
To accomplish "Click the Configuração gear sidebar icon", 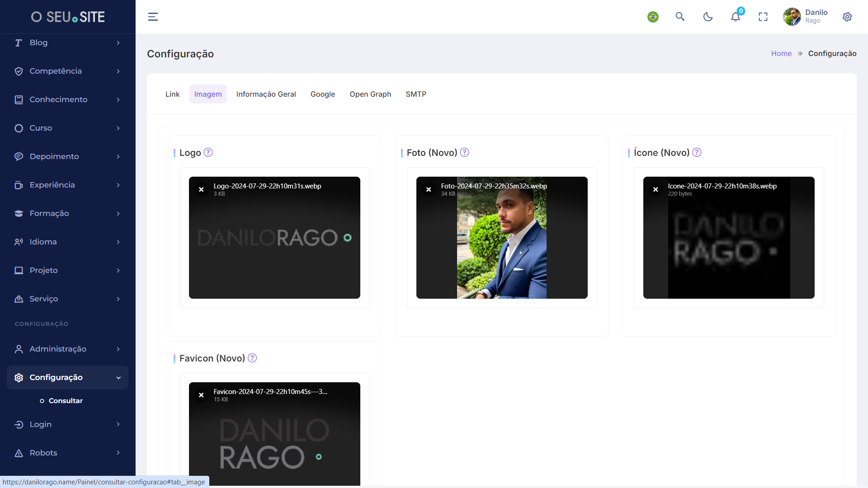I will (x=19, y=377).
